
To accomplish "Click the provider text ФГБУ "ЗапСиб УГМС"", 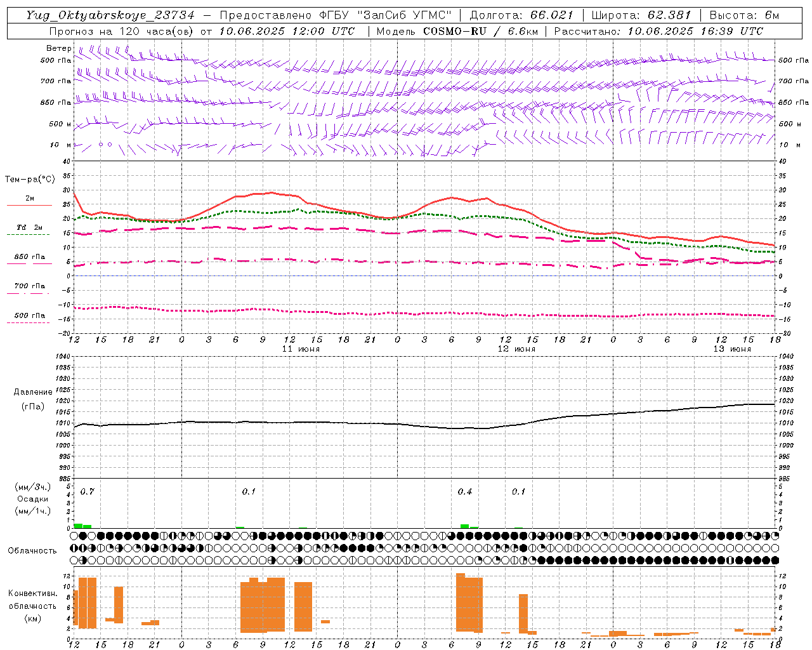I will [x=385, y=15].
